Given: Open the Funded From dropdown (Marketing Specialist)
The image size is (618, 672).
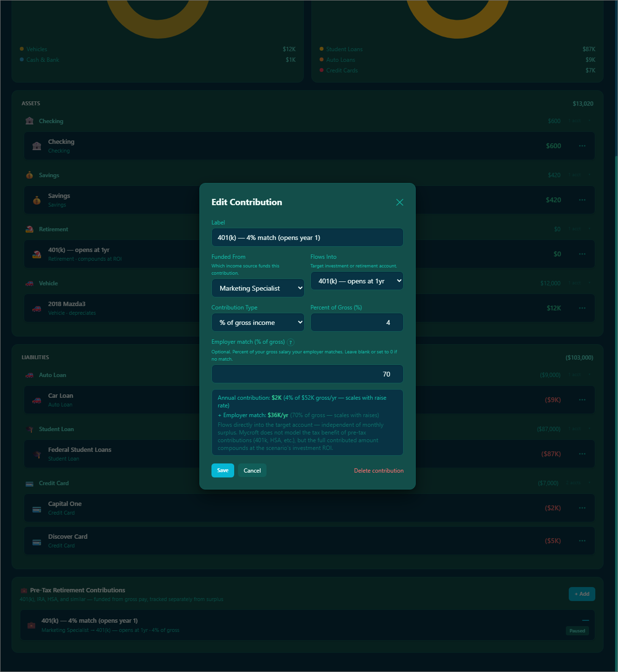Looking at the screenshot, I should tap(258, 288).
